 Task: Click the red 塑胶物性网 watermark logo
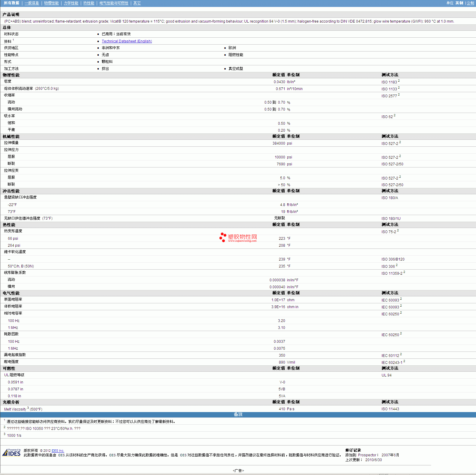pyautogui.click(x=238, y=237)
